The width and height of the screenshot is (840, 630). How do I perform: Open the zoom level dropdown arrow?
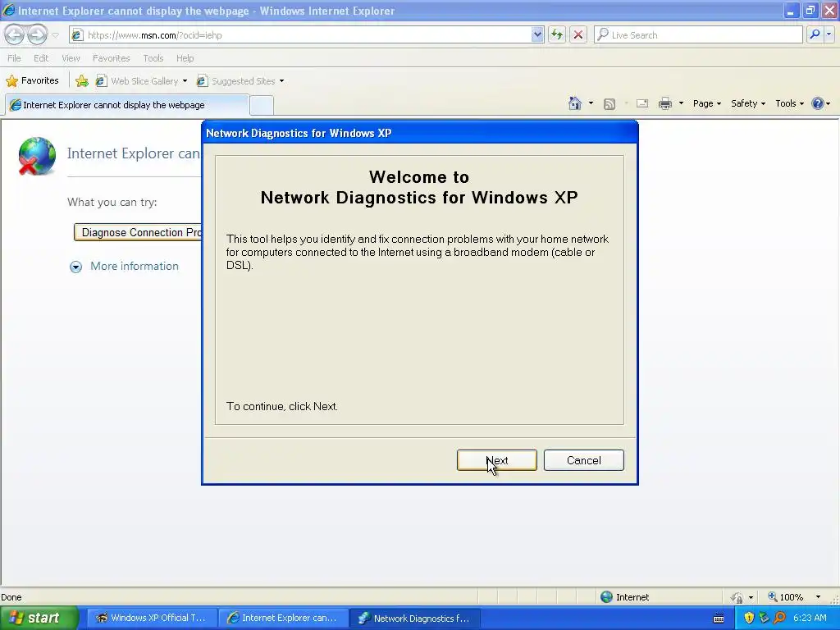point(818,597)
